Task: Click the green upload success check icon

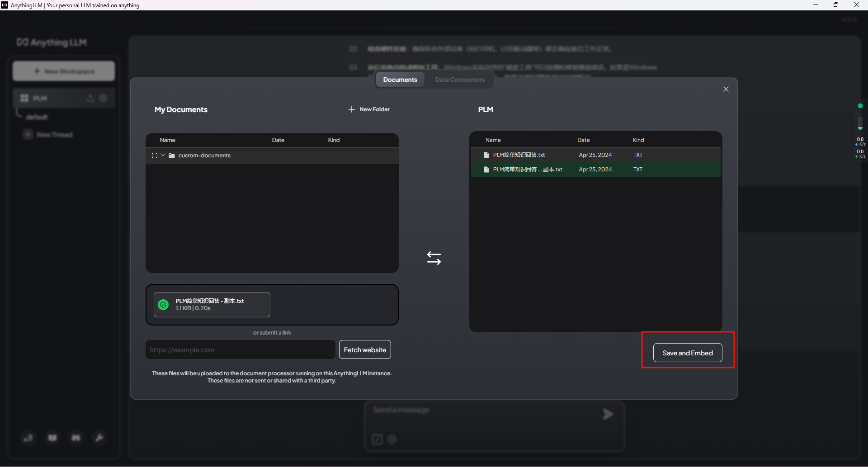Action: click(163, 305)
